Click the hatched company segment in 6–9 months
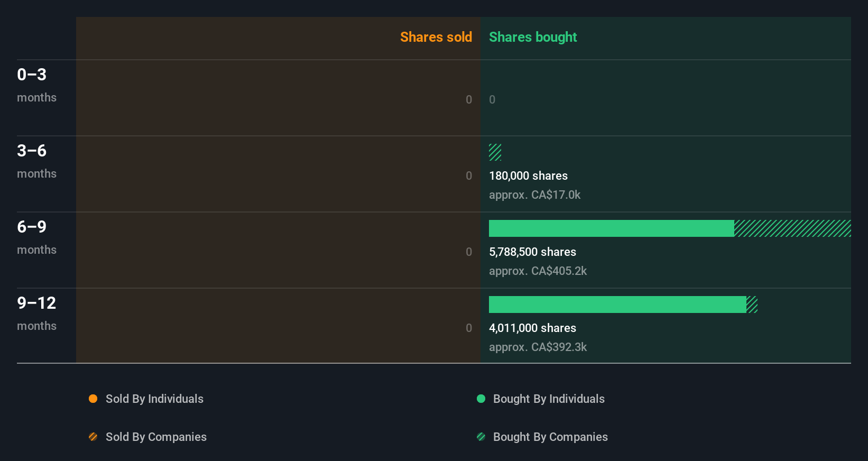Image resolution: width=868 pixels, height=461 pixels. point(792,228)
